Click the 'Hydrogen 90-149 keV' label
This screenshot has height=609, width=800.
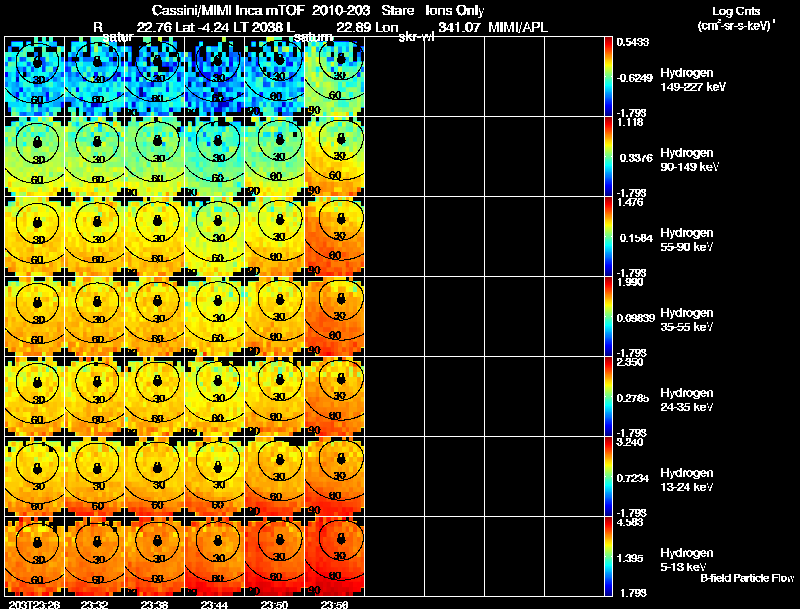689,160
